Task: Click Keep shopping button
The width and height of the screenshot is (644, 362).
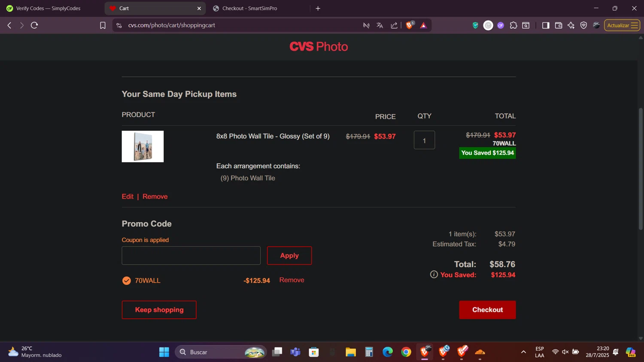Action: [159, 310]
